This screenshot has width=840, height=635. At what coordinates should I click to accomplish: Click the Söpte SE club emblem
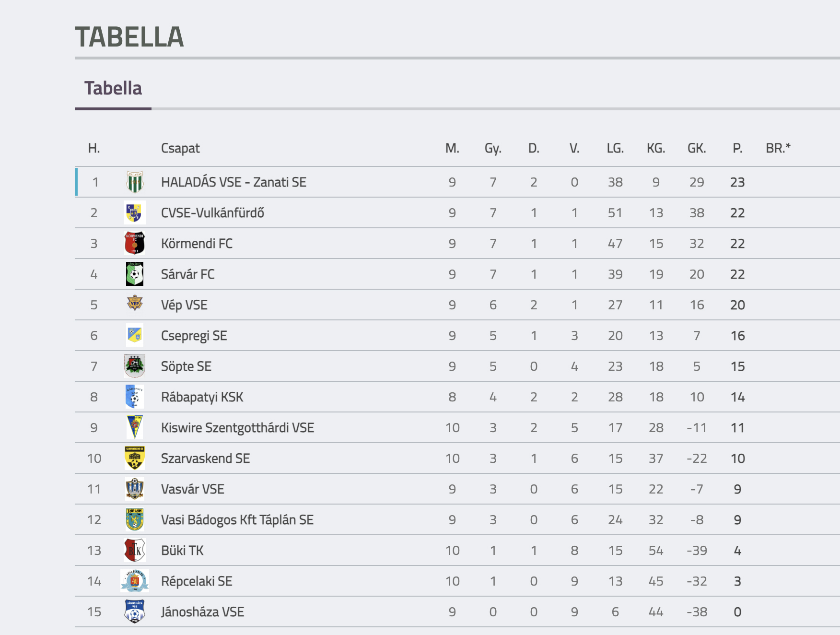pyautogui.click(x=135, y=366)
